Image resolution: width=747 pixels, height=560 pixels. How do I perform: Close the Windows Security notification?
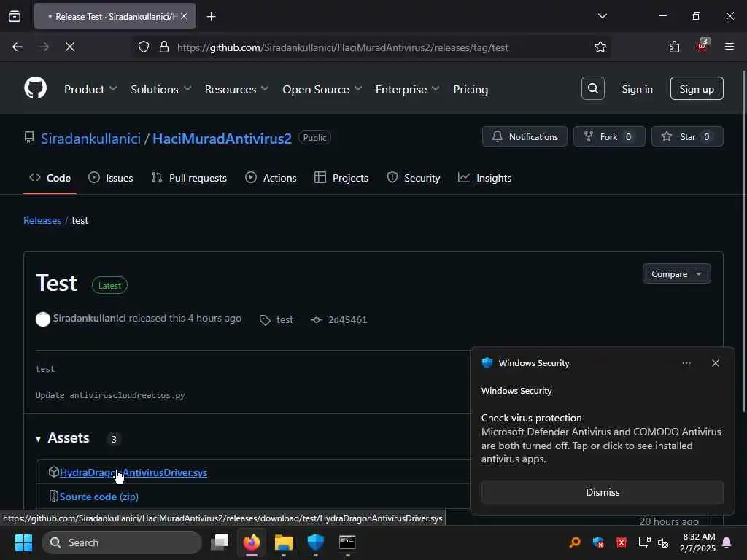[715, 363]
